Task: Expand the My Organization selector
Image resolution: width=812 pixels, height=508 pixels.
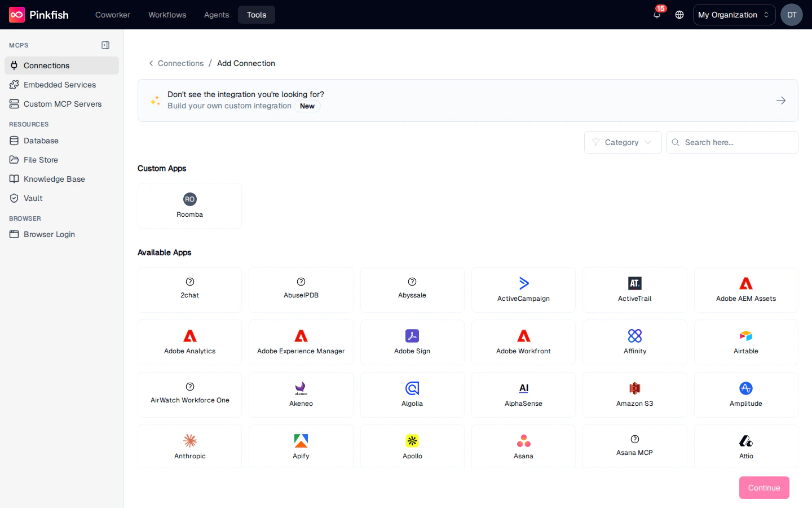Action: click(734, 15)
